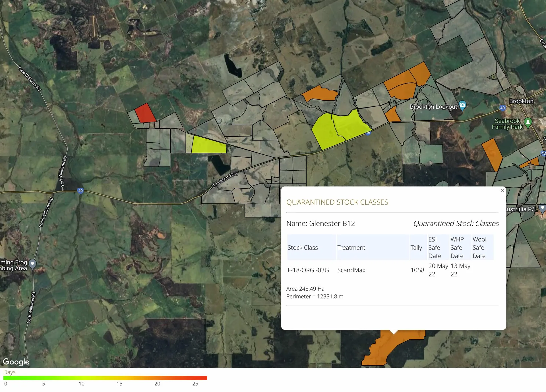Click the Brookton Hwy road label

click(x=225, y=179)
